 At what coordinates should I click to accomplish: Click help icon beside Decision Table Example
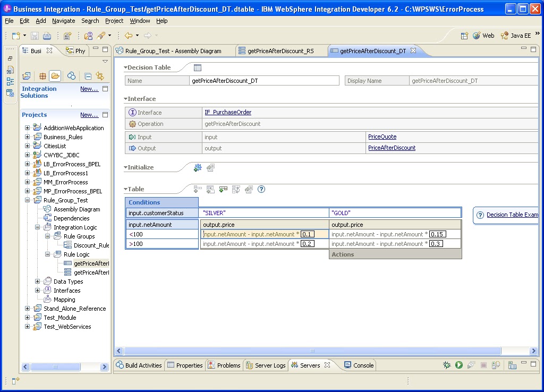click(x=480, y=215)
